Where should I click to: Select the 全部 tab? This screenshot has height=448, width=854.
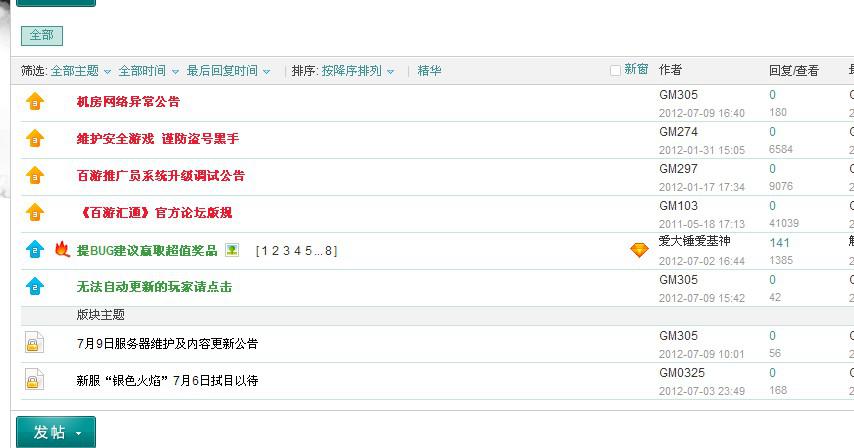click(42, 35)
